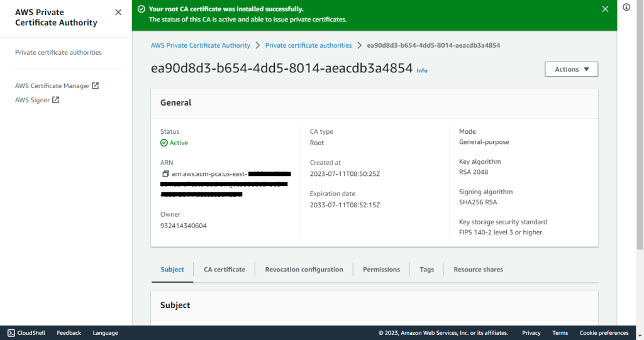The image size is (644, 340).
Task: Open the Revocation configuration tab
Action: point(304,270)
